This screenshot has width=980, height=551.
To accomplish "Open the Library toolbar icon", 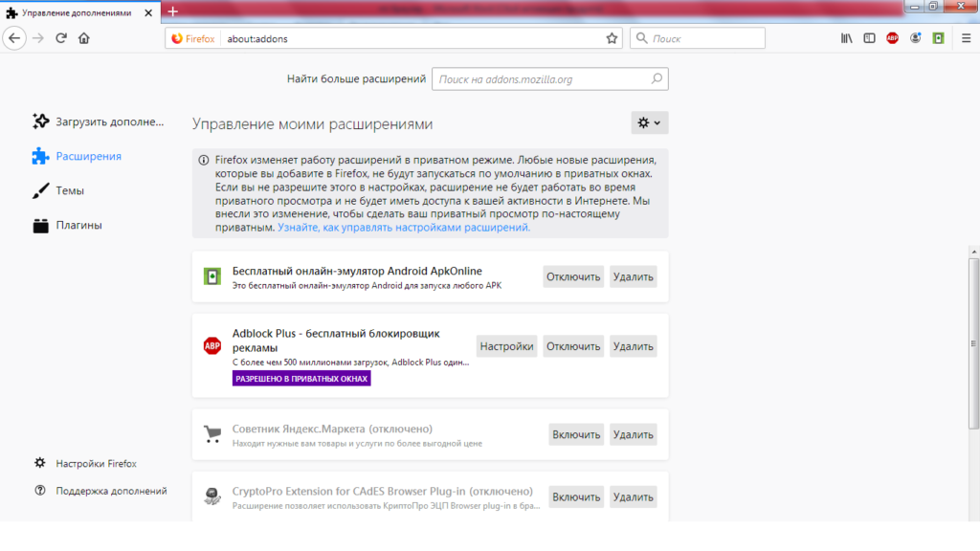I will (846, 38).
